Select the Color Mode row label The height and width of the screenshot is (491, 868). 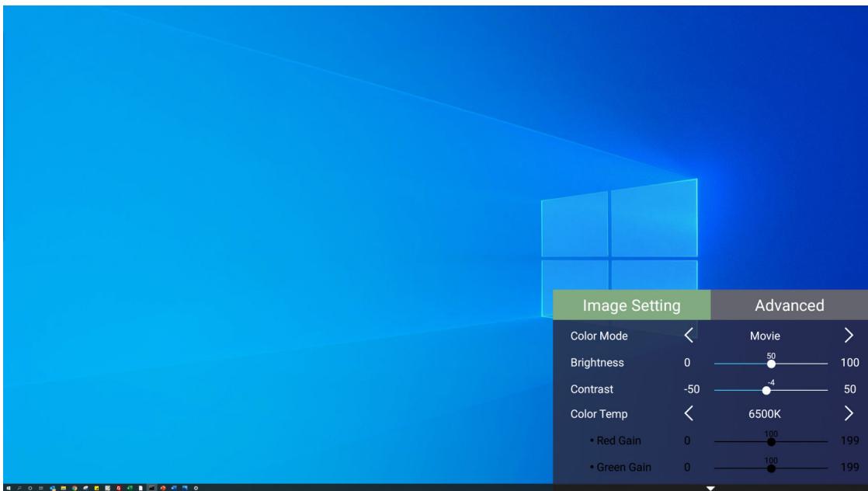coord(599,336)
